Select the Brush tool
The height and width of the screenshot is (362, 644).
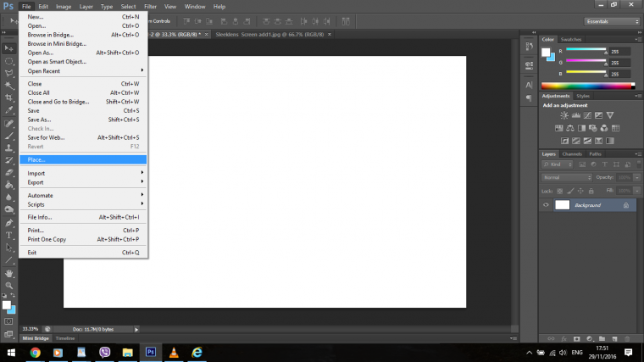coord(9,136)
